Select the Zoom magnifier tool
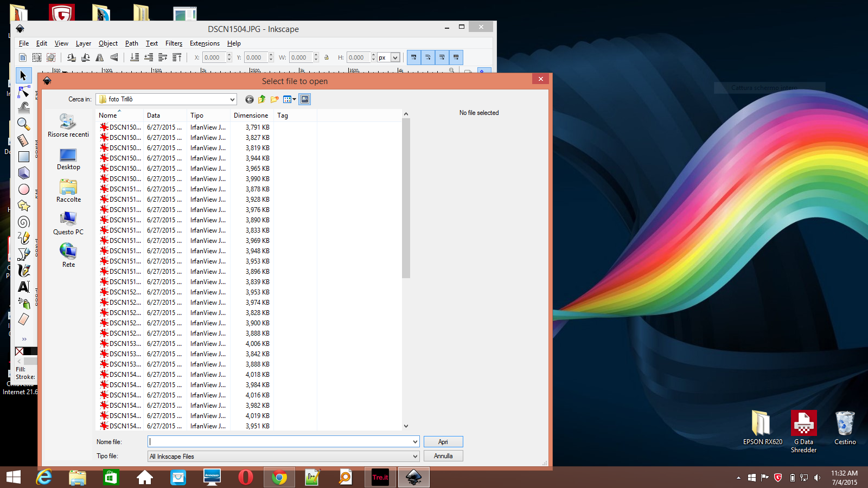This screenshot has width=868, height=488. pos(23,124)
